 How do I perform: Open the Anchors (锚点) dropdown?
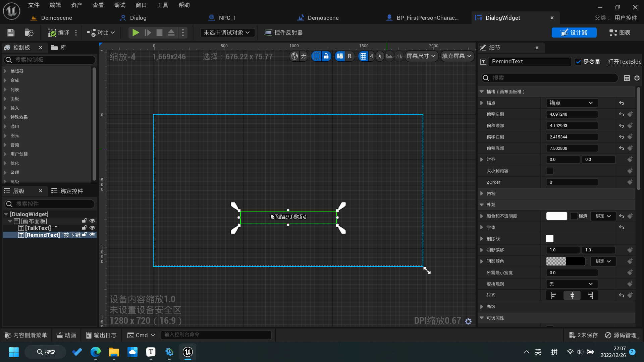(x=571, y=103)
